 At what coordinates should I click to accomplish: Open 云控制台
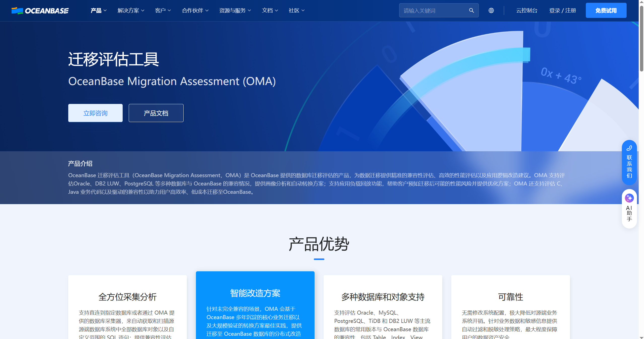(526, 10)
